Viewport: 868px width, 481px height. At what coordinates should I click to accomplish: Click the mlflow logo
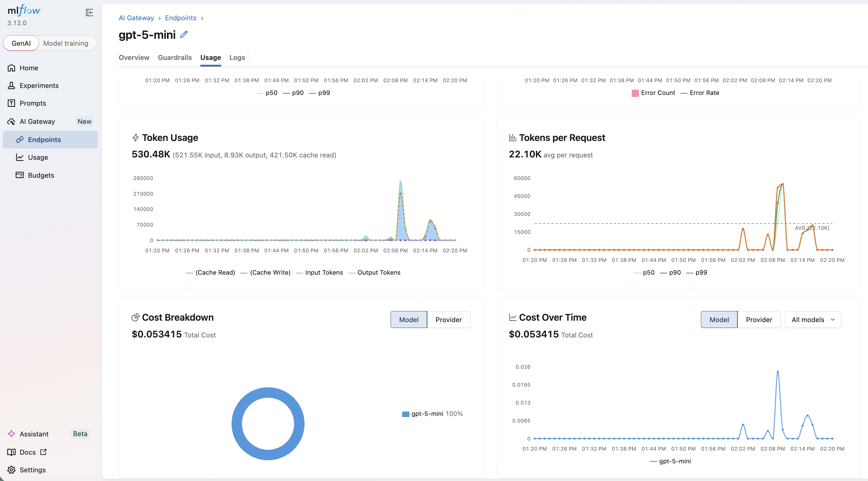[x=24, y=10]
